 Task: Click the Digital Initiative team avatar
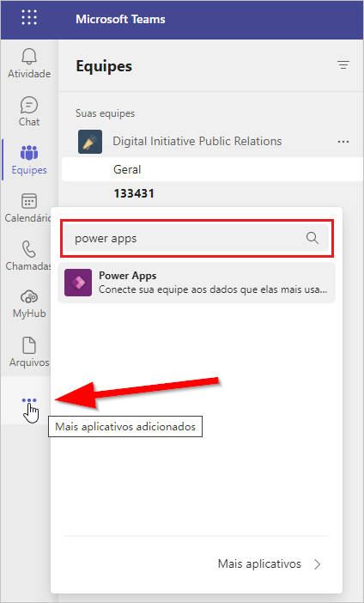coord(90,142)
